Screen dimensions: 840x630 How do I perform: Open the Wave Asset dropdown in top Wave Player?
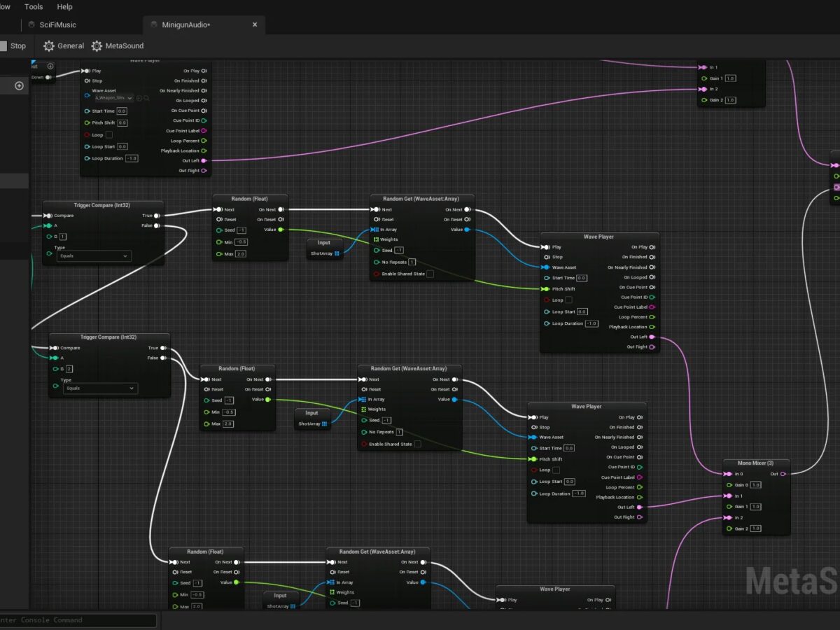[x=113, y=99]
